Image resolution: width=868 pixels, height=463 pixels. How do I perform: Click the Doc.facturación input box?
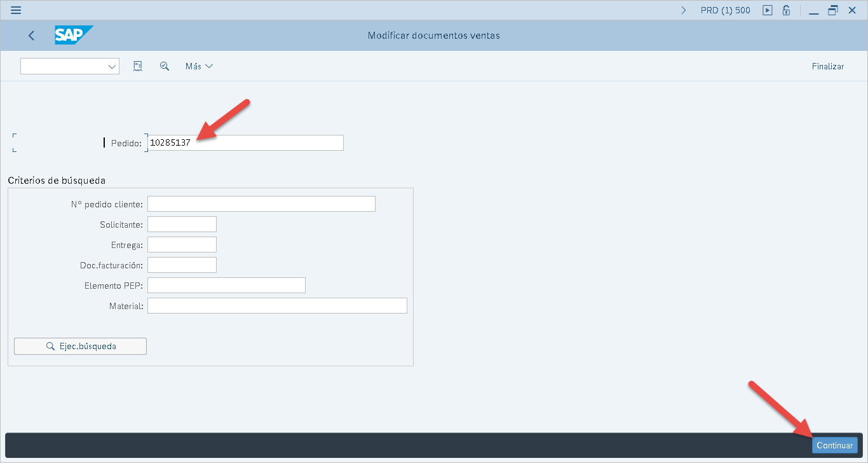(182, 265)
